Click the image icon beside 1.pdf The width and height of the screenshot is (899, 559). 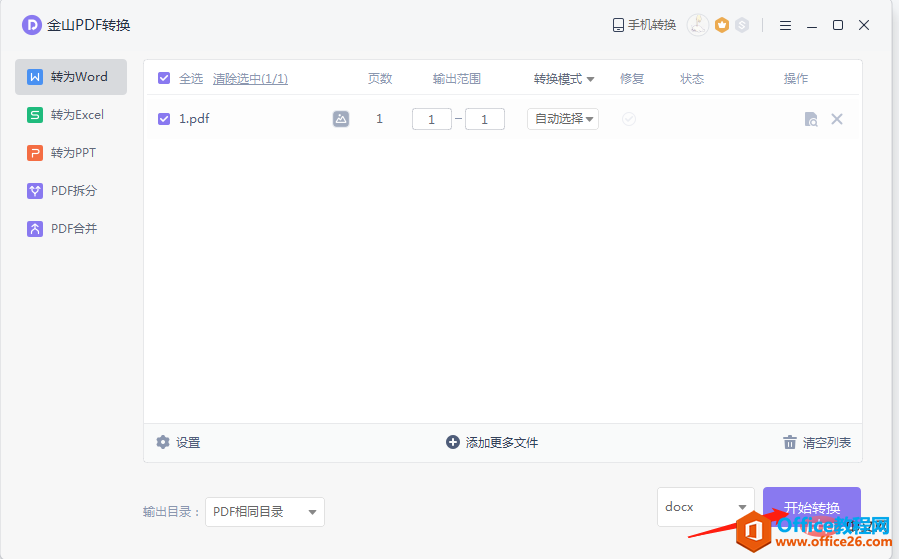pyautogui.click(x=341, y=119)
